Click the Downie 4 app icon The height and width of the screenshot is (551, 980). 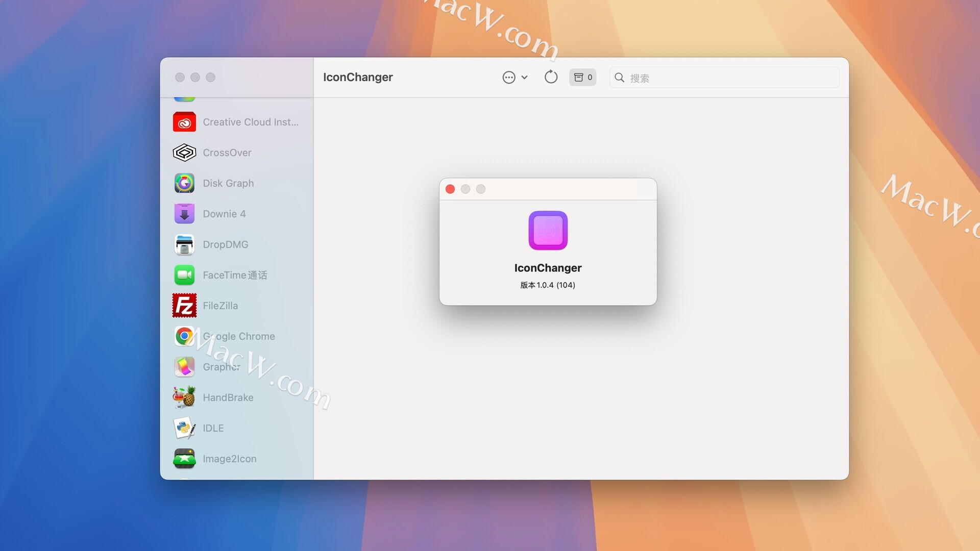click(184, 214)
